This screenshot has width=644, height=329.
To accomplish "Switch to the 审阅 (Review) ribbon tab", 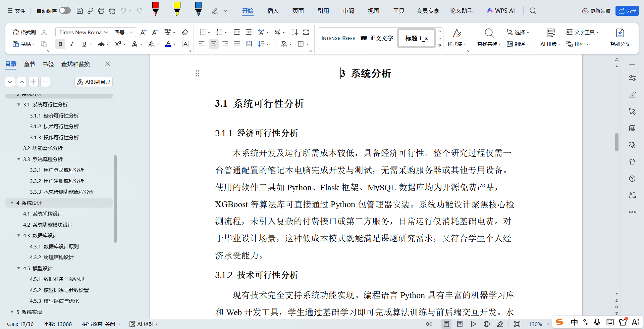I will (348, 11).
